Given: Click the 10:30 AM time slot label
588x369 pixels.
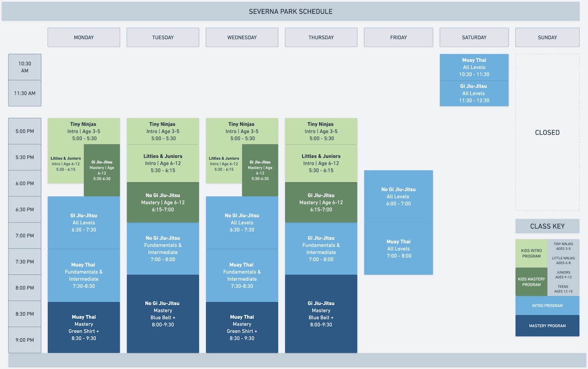Looking at the screenshot, I should pos(25,67).
